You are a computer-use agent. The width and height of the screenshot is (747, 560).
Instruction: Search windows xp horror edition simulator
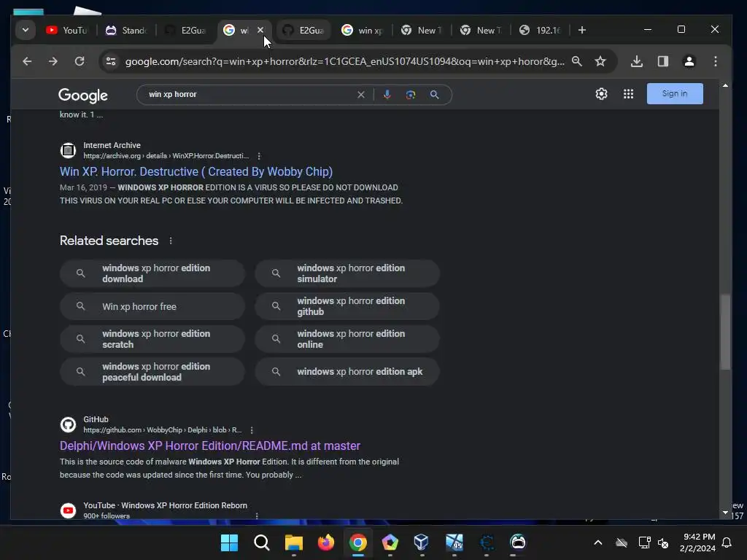(347, 273)
